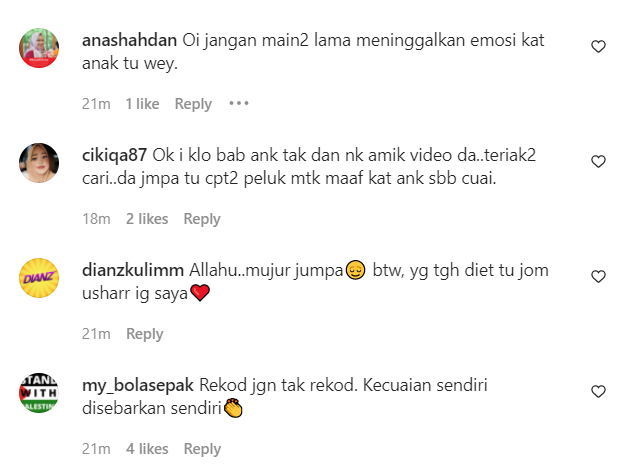This screenshot has height=470, width=623.
Task: Like anashahdan's comment with heart icon
Action: coord(598,47)
